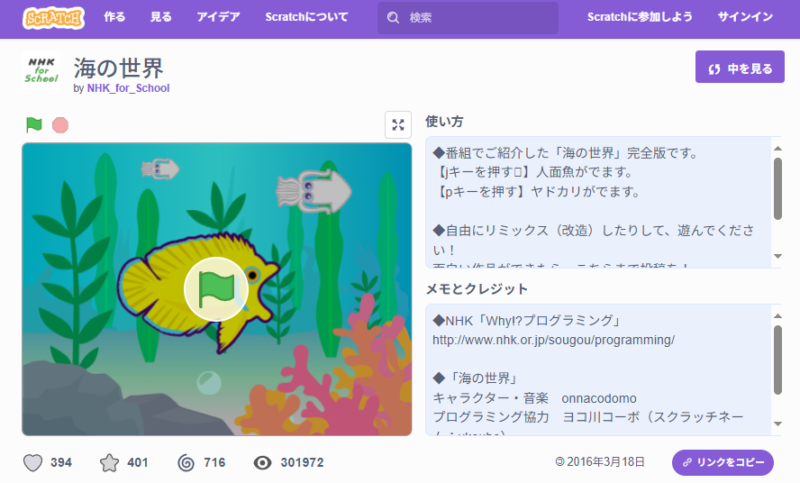
Task: Open the 見る menu item
Action: pos(161,17)
